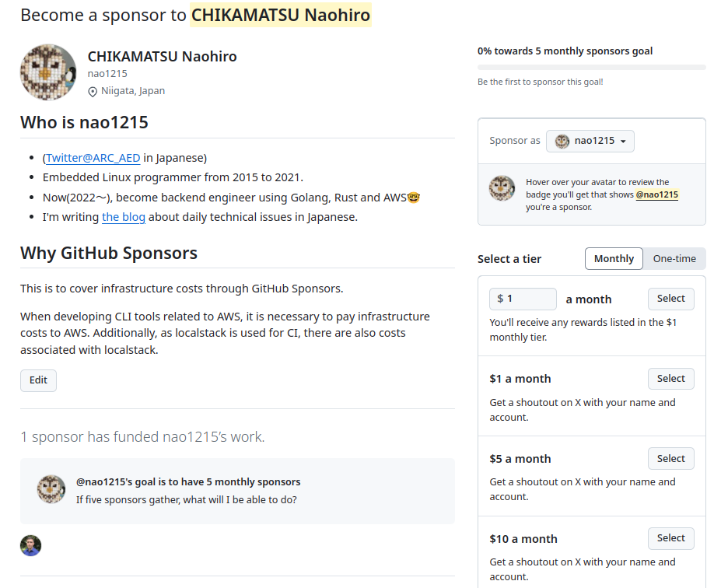
Task: Click the location pin icon beside Niigata
Action: (x=93, y=91)
